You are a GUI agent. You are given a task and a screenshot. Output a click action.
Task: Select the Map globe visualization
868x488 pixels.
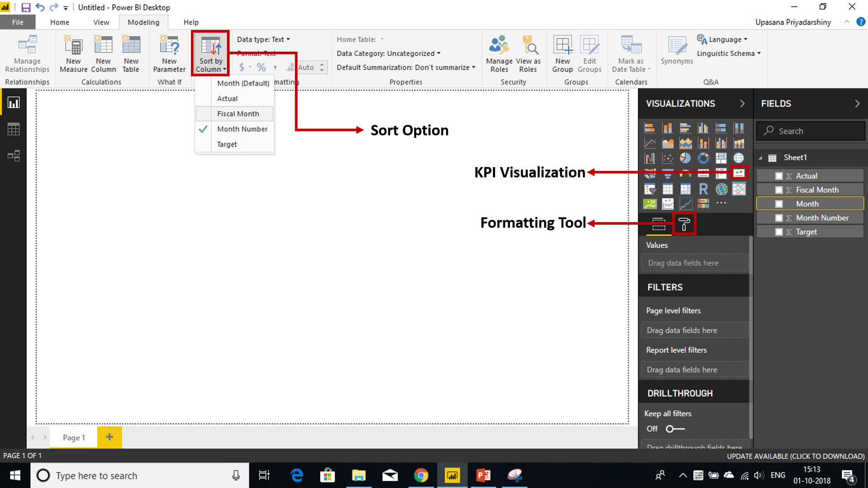point(739,158)
